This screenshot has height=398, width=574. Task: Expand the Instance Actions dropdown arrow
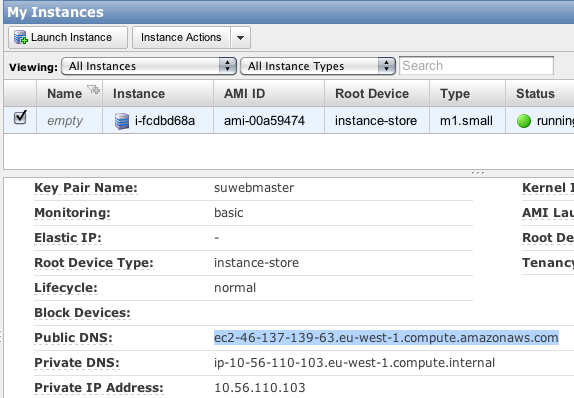point(241,37)
